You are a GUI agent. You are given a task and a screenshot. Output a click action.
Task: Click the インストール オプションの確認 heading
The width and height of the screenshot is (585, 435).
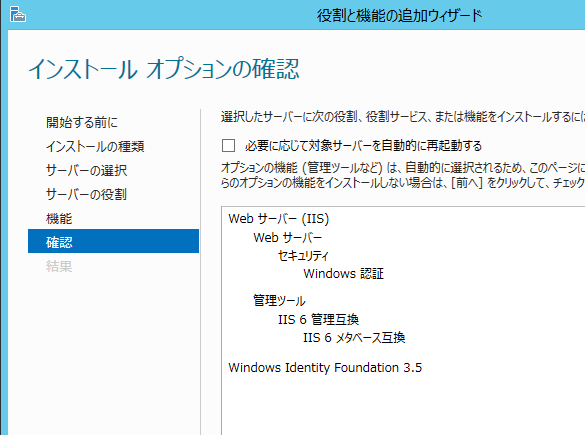[x=164, y=69]
